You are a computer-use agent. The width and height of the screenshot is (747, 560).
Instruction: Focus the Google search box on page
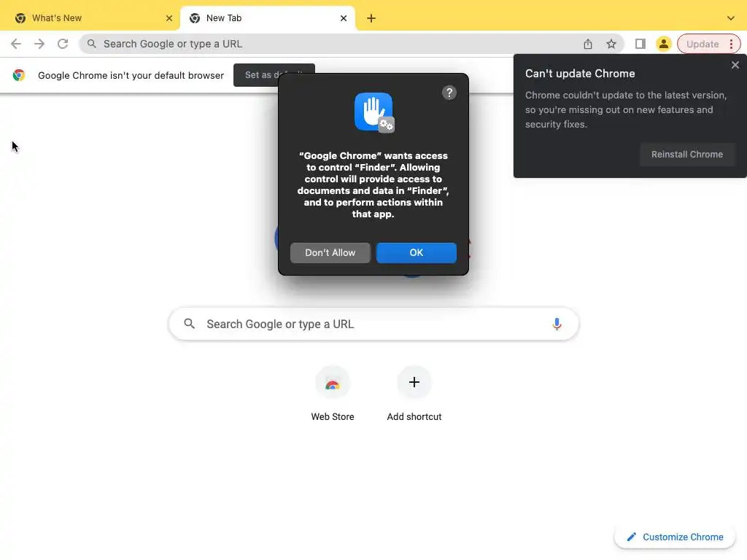373,324
